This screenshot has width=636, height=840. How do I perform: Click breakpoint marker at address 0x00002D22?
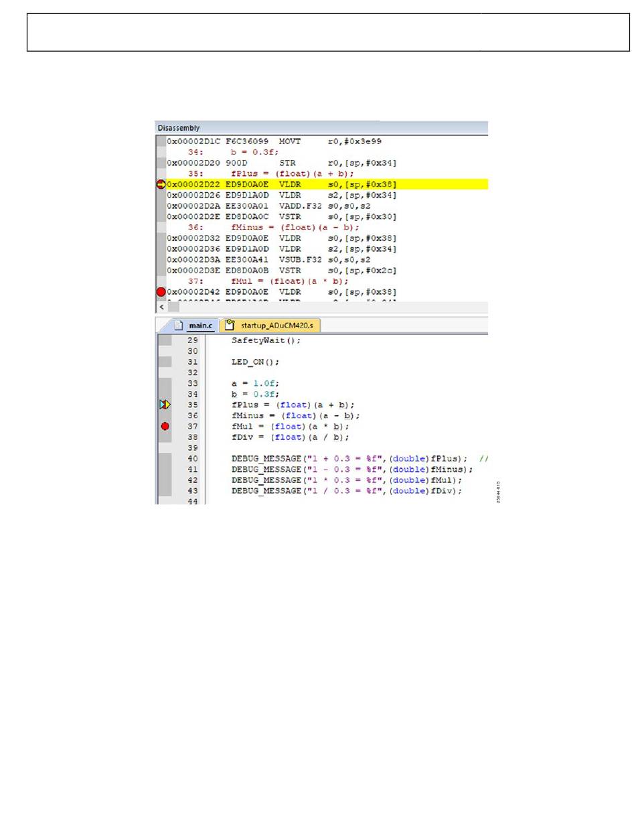[161, 184]
